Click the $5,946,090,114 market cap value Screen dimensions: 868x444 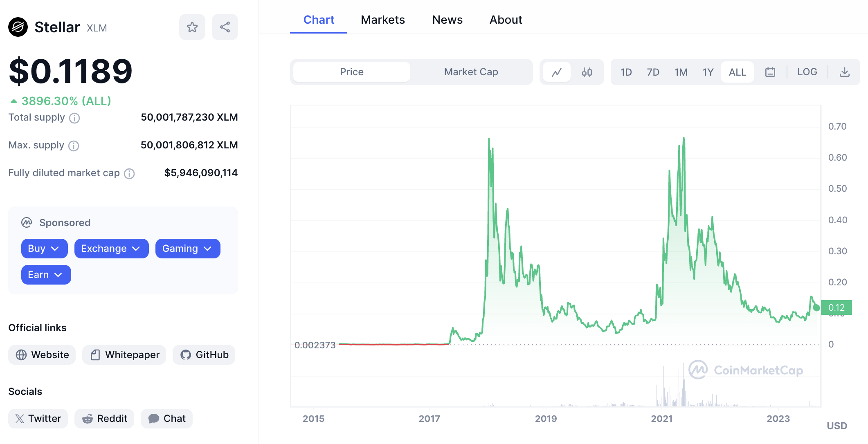point(201,173)
